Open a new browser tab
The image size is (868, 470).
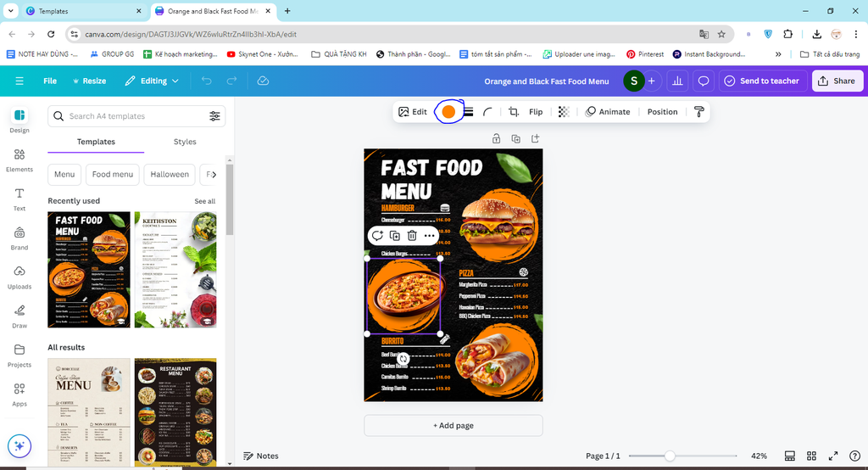[x=287, y=11]
